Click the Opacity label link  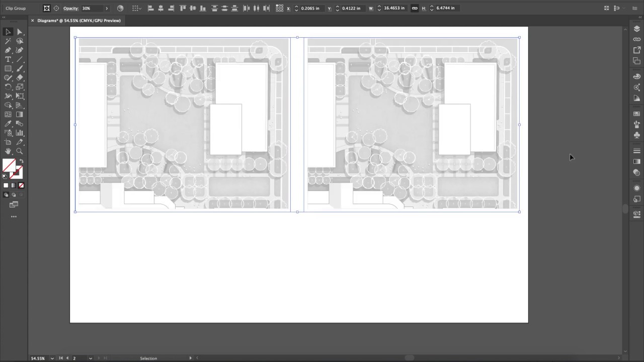click(71, 9)
